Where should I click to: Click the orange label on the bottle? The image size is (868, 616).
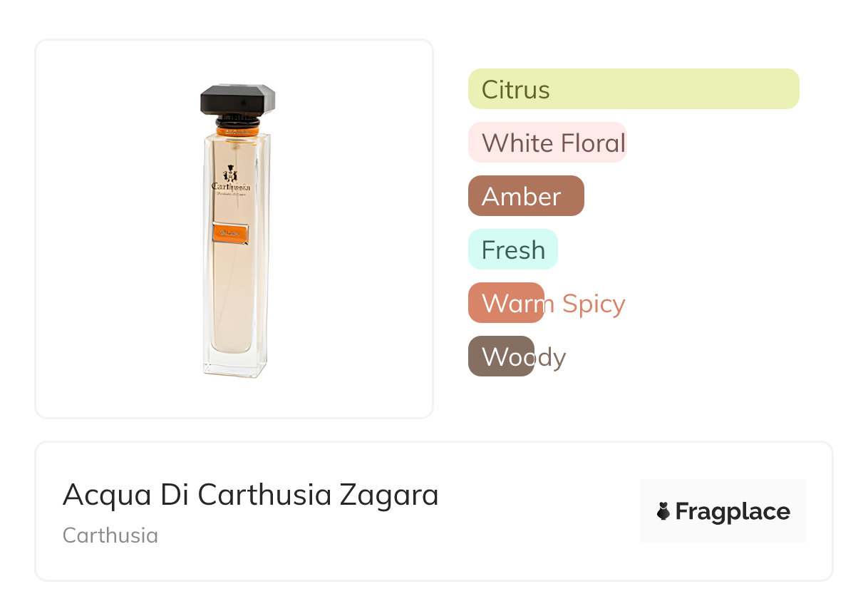230,233
